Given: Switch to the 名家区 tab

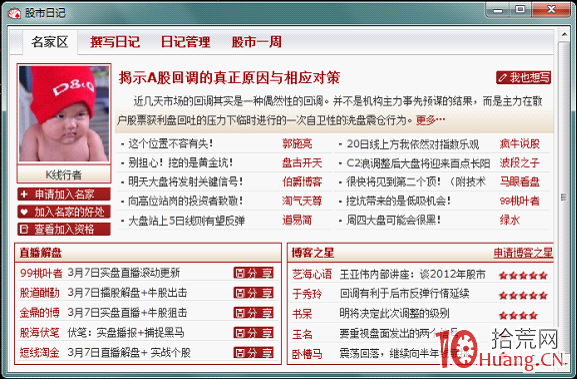Looking at the screenshot, I should click(x=50, y=42).
